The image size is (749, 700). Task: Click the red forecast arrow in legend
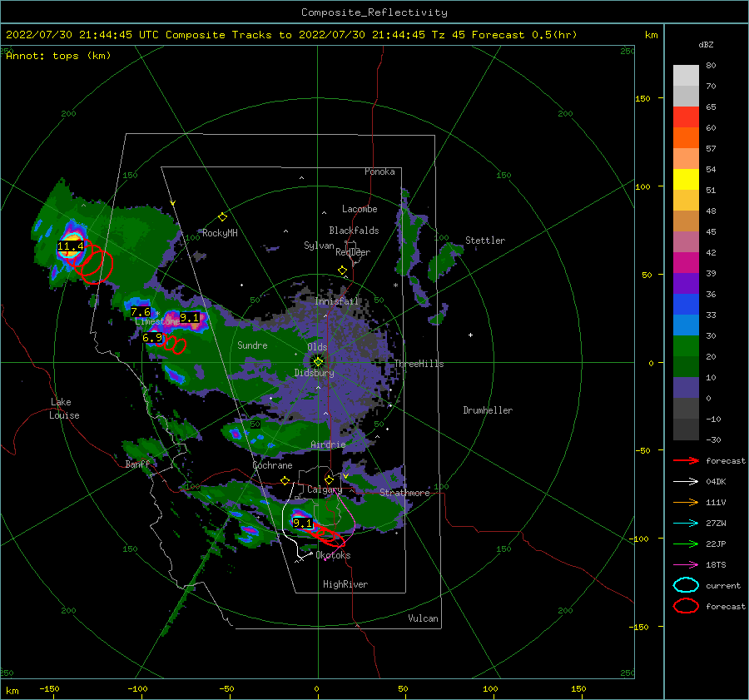[x=686, y=460]
